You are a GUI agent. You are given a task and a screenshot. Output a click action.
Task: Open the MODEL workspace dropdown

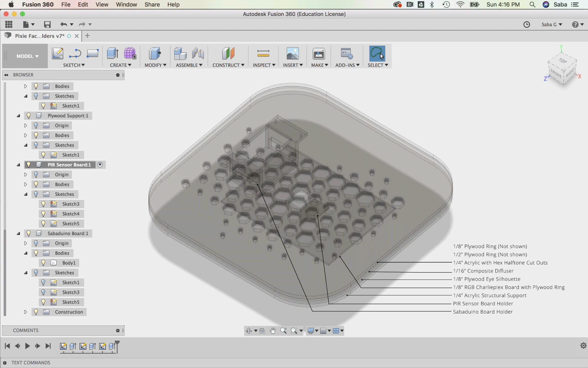pos(28,56)
